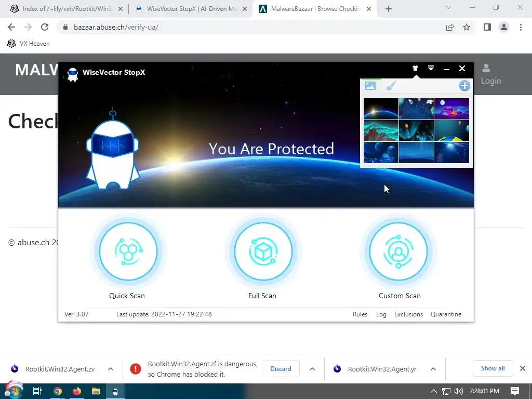Start a Quick Scan
This screenshot has width=532, height=399.
[x=128, y=251]
